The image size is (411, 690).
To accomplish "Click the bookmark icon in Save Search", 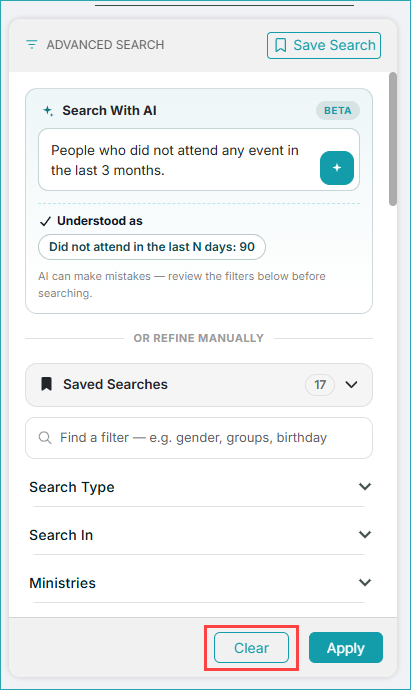I will [x=280, y=45].
